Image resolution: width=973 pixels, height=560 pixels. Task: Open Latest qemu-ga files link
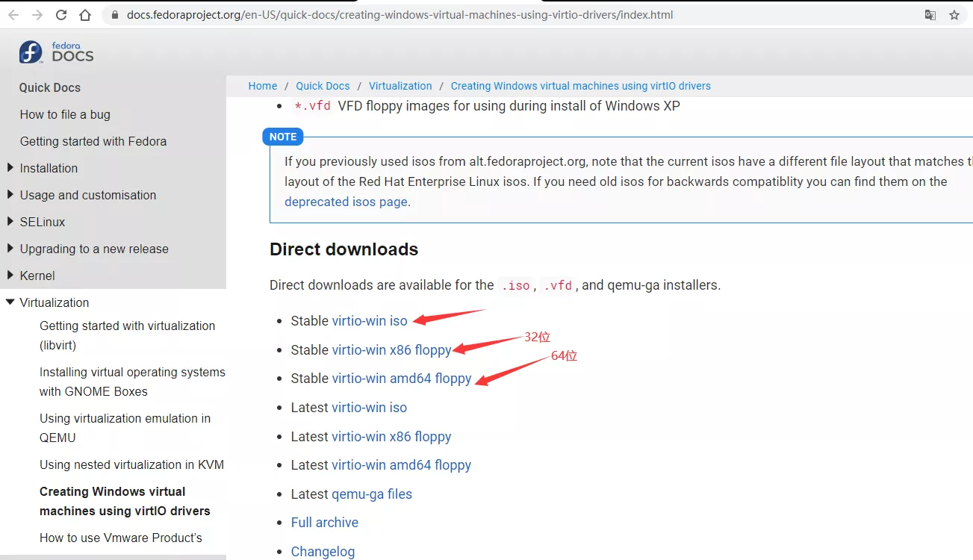click(372, 494)
